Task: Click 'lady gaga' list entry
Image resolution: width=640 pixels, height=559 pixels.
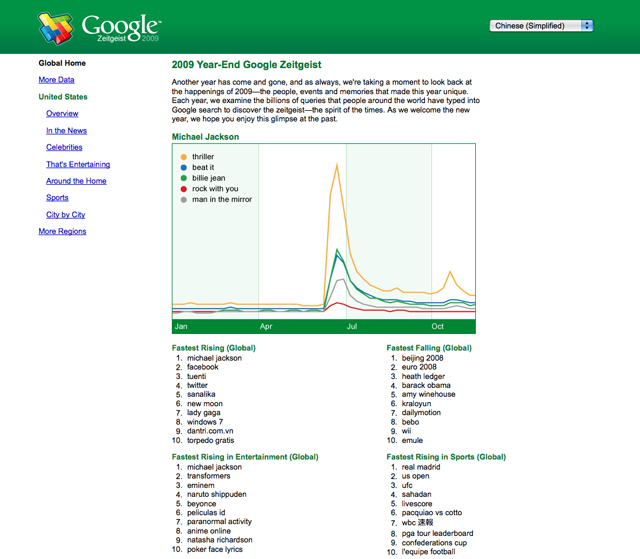Action: point(204,413)
